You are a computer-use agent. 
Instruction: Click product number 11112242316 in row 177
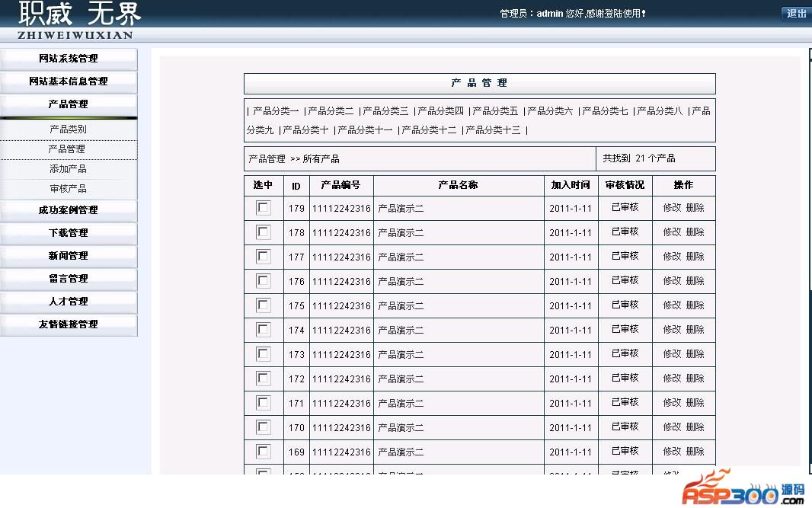341,257
